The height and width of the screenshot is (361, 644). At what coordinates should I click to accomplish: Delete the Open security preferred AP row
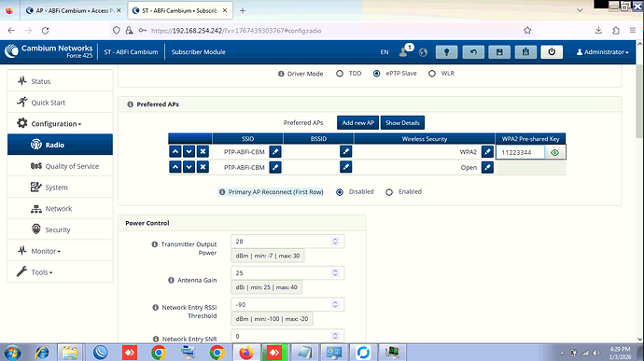(203, 167)
